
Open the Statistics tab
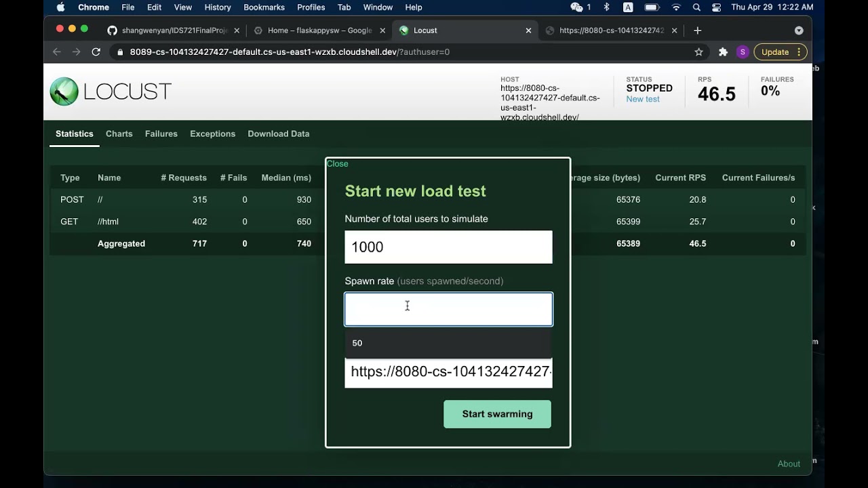tap(75, 134)
